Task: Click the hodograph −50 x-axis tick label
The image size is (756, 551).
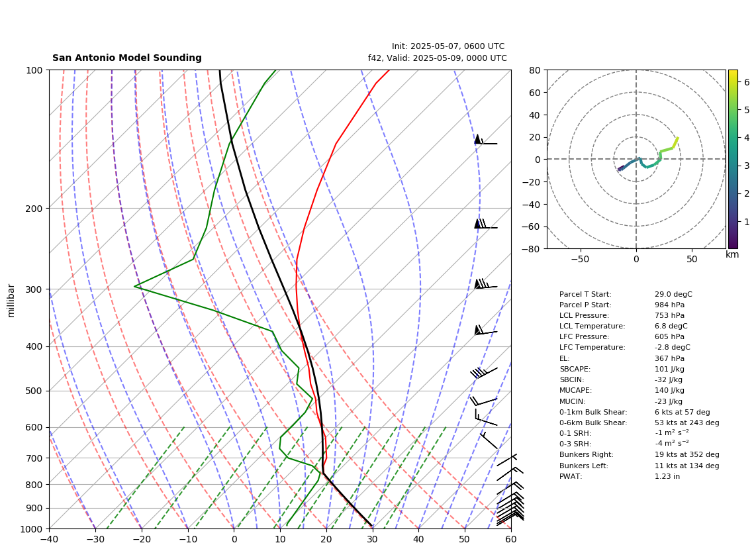Action: [580, 259]
